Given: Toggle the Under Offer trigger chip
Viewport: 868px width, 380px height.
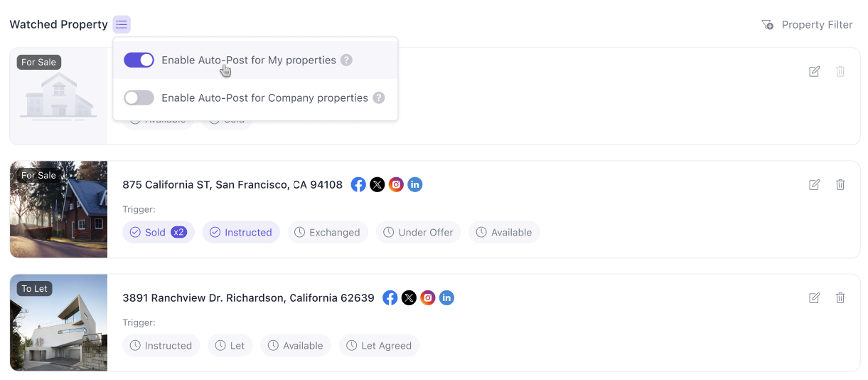Looking at the screenshot, I should [418, 233].
